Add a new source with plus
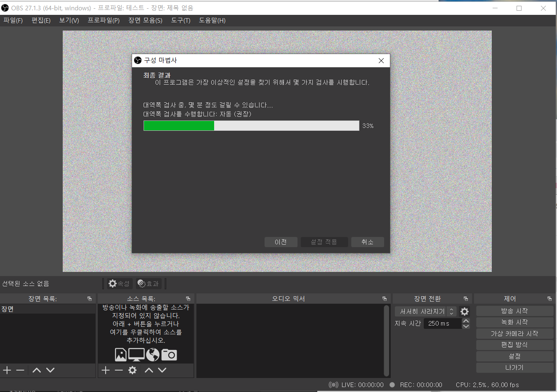This screenshot has width=557, height=392. click(106, 370)
